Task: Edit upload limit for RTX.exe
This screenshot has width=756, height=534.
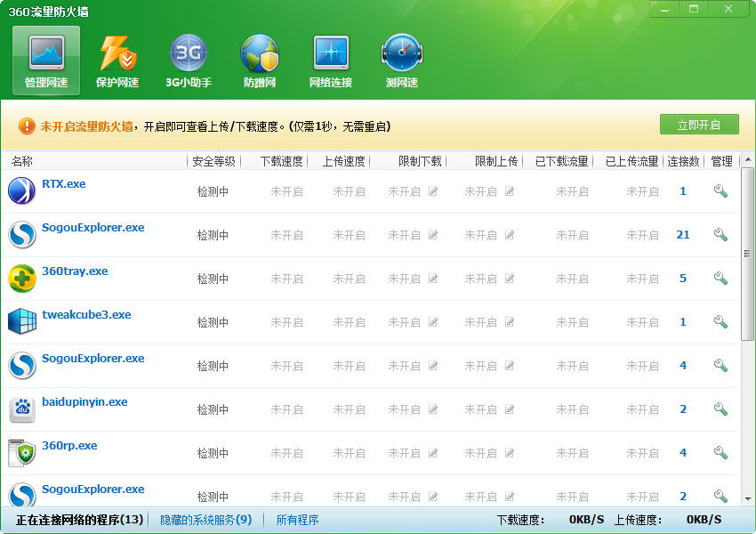Action: 510,191
